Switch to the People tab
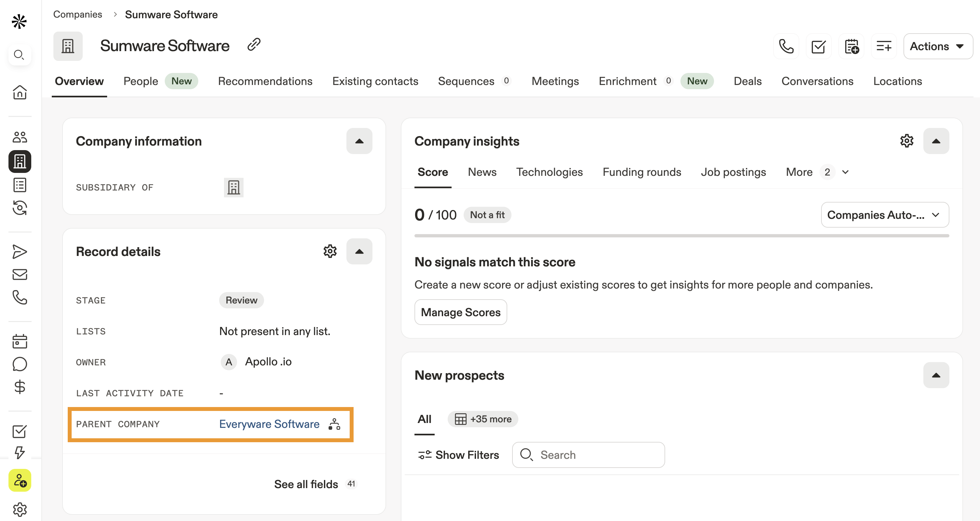The width and height of the screenshot is (980, 521). click(x=160, y=81)
